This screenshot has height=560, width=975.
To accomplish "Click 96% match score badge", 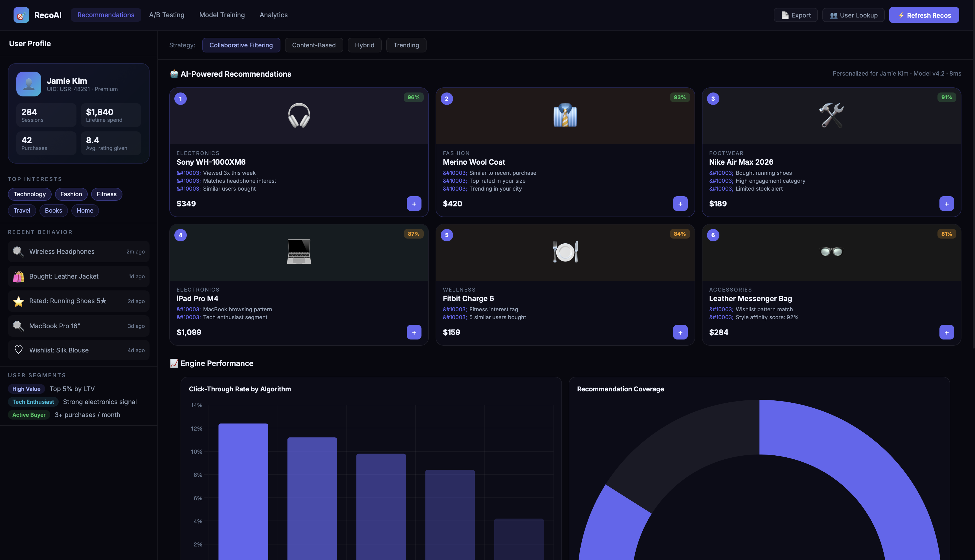I will point(413,97).
